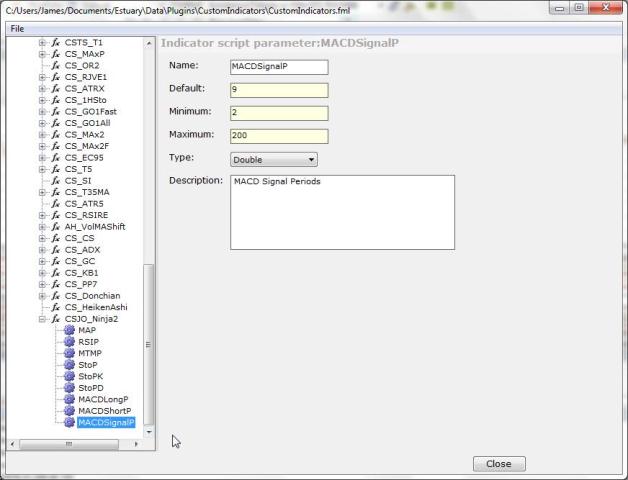Screen dimensions: 628x480
Task: Click the gear icon beside MACDShortP
Action: click(69, 411)
